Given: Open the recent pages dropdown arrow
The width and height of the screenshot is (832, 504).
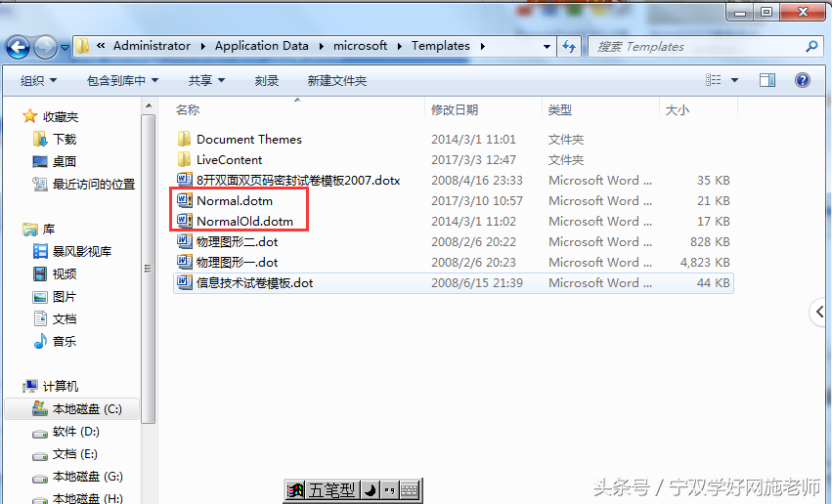Looking at the screenshot, I should tap(65, 48).
